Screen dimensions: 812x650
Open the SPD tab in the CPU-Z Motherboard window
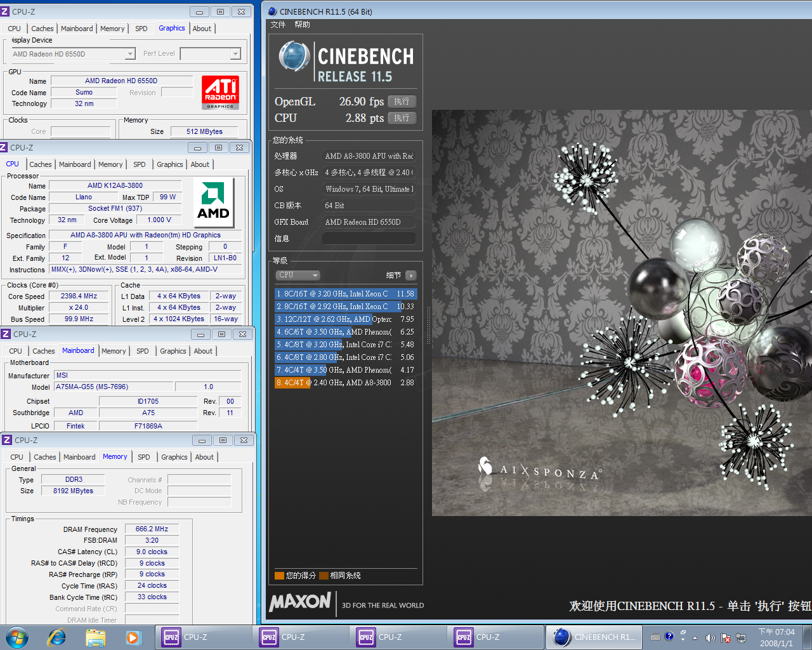[x=143, y=351]
